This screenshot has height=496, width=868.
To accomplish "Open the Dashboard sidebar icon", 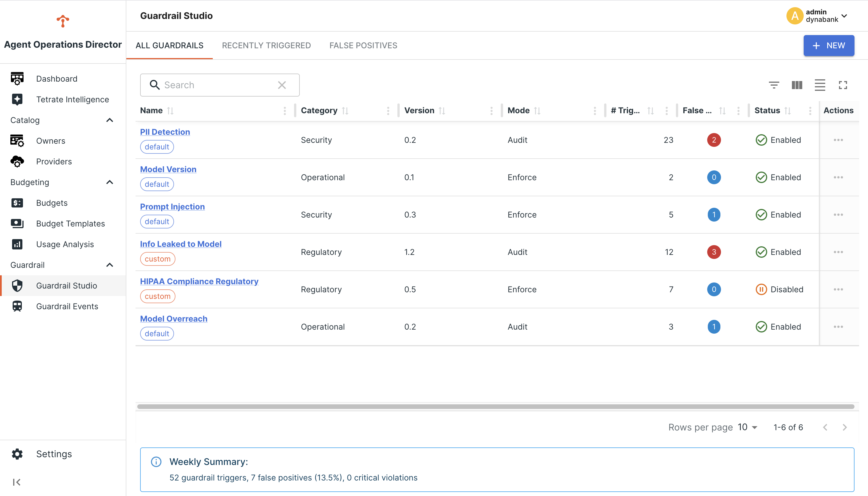I will click(17, 79).
